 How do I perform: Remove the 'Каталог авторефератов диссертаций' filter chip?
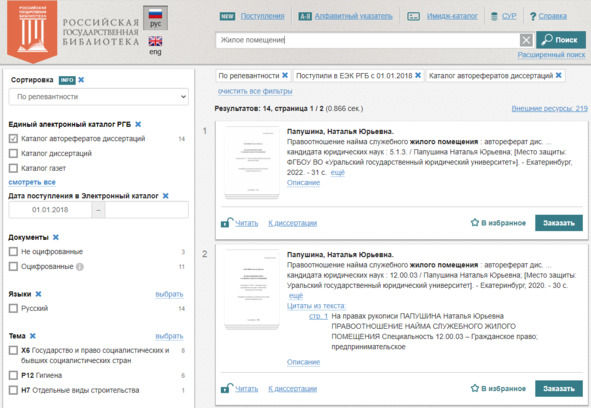559,75
